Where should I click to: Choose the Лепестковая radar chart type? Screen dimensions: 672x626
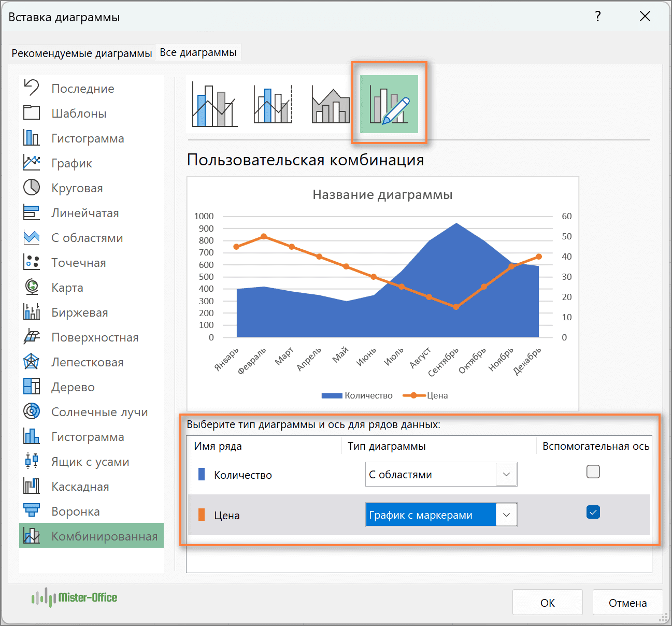point(87,362)
